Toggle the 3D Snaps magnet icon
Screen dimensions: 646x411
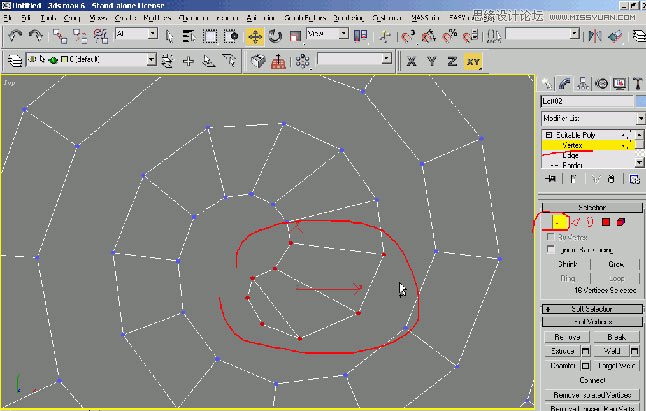pyautogui.click(x=408, y=36)
